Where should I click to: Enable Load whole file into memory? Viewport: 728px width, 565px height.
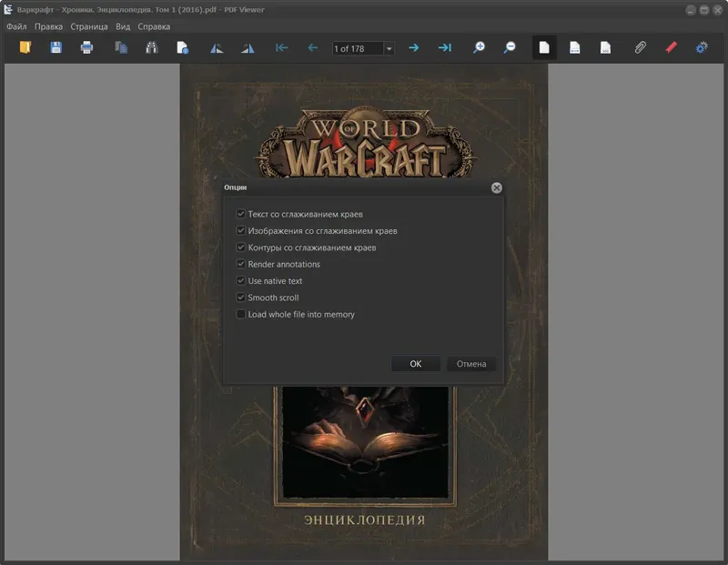(240, 314)
